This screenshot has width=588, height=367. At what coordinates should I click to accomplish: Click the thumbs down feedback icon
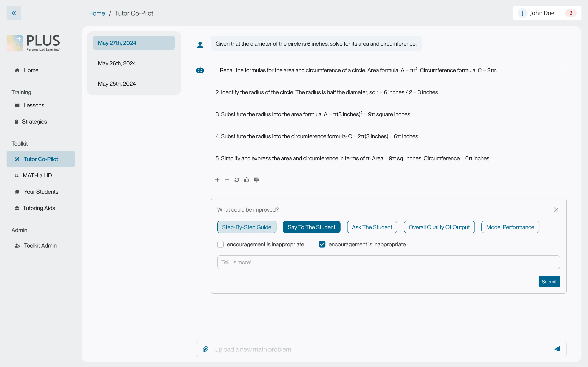[x=256, y=180]
